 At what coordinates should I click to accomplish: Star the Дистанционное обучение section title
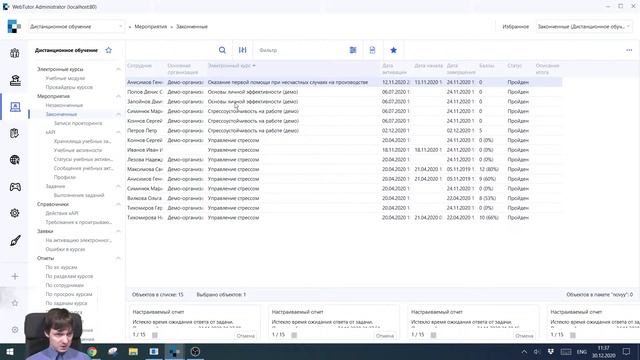[109, 50]
